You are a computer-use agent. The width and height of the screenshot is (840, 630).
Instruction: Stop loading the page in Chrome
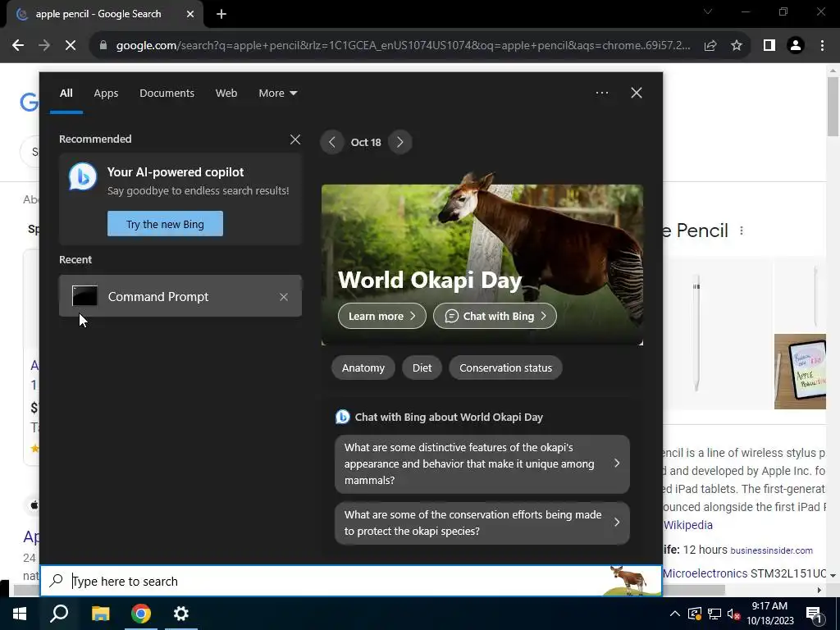coord(71,45)
